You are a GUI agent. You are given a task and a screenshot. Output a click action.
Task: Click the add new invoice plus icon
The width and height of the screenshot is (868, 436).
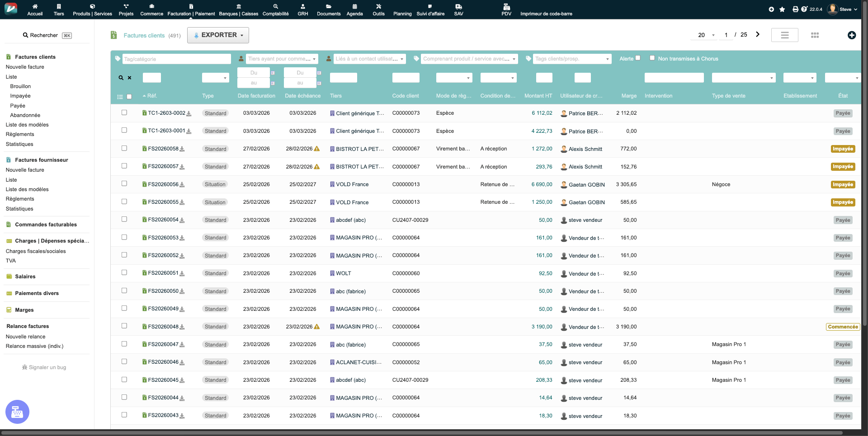(851, 35)
